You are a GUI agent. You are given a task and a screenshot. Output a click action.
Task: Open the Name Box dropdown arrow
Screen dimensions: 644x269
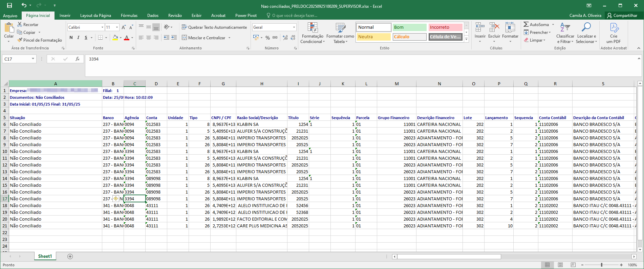coord(33,59)
